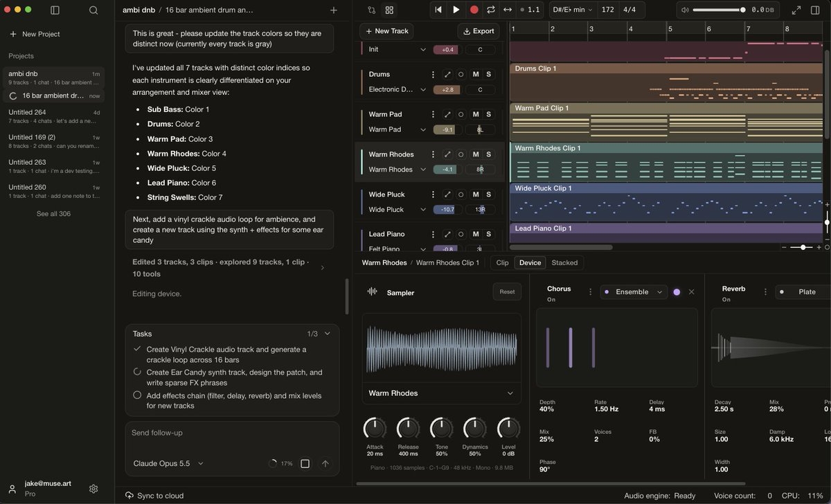This screenshot has height=504, width=831.
Task: Open search with the magnifier icon
Action: [x=93, y=10]
